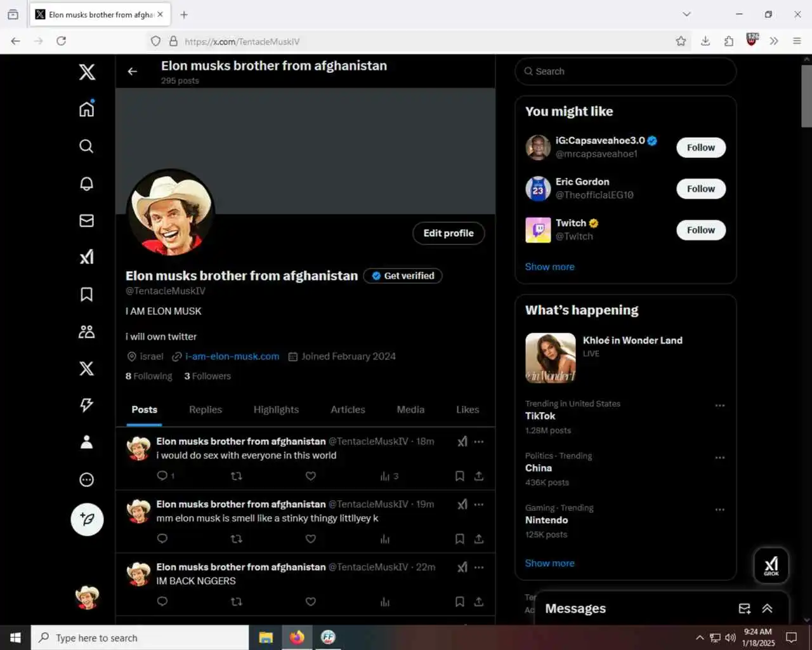The width and height of the screenshot is (812, 650).
Task: Expand the Messages drawer
Action: pyautogui.click(x=768, y=609)
